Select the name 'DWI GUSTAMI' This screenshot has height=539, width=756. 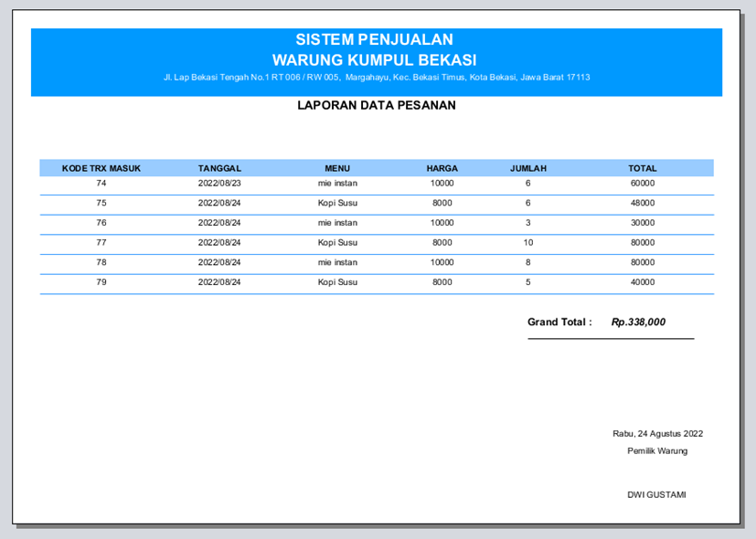point(656,494)
